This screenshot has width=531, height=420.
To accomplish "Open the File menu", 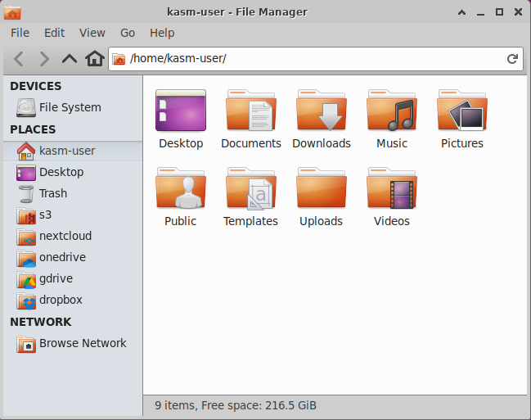I will pyautogui.click(x=20, y=33).
